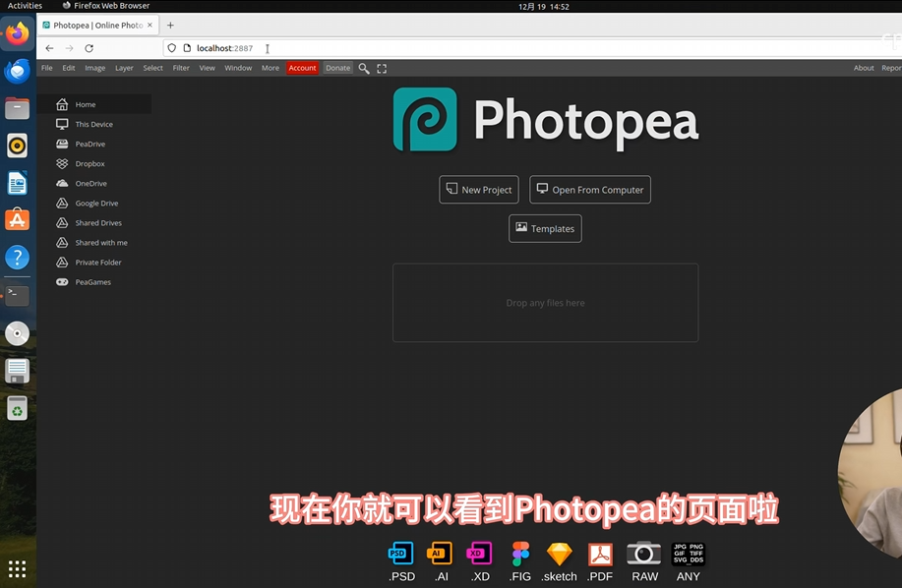Show applications grid in dock
Screen dimensions: 902x588
click(x=18, y=569)
